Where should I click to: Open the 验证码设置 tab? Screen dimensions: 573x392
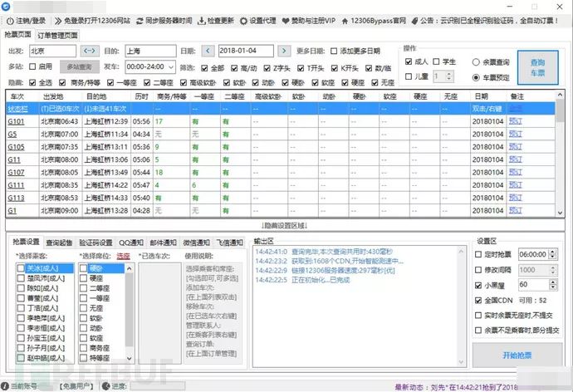[x=95, y=243]
